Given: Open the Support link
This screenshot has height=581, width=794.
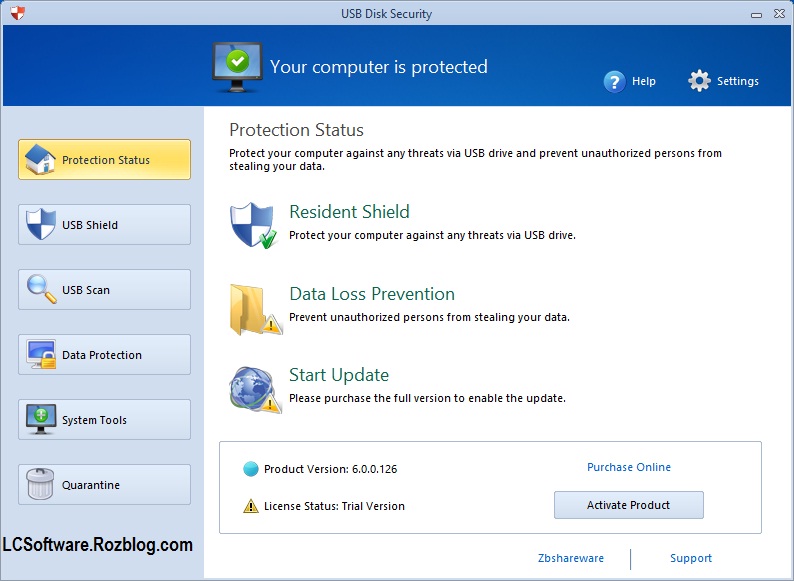Looking at the screenshot, I should coord(691,558).
